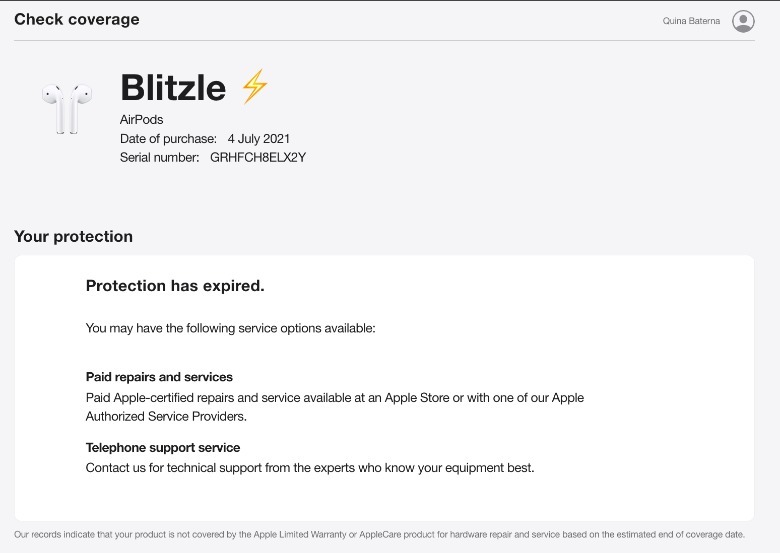Click the Your protection section heading
The width and height of the screenshot is (780, 553).
point(73,237)
